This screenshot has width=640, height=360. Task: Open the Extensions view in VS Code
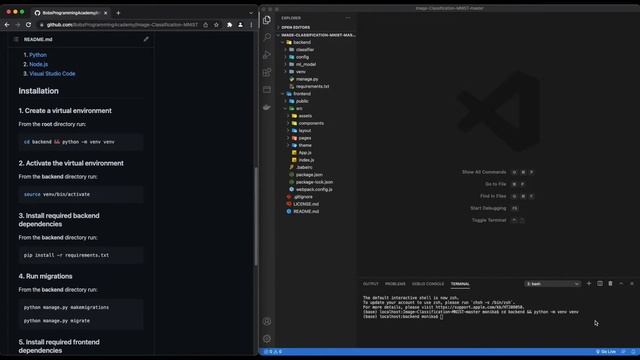click(x=267, y=72)
